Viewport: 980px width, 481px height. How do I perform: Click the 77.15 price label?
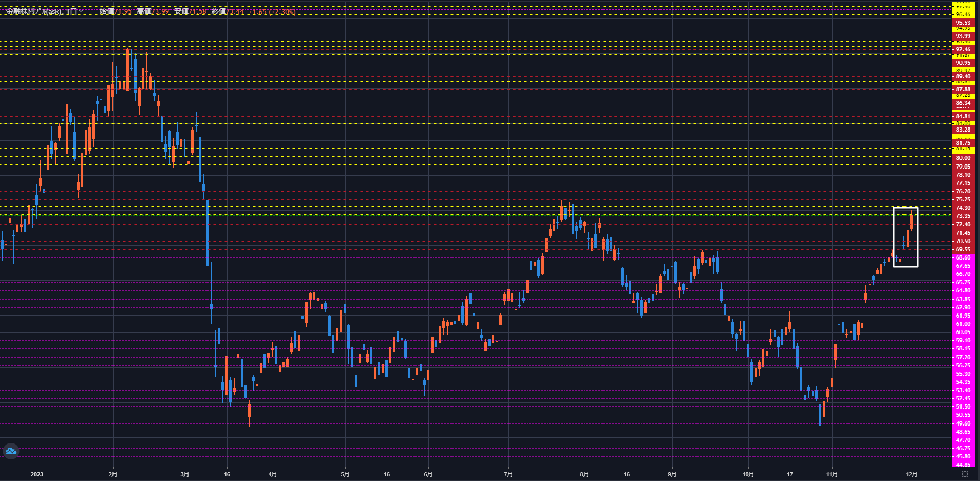[x=963, y=183]
